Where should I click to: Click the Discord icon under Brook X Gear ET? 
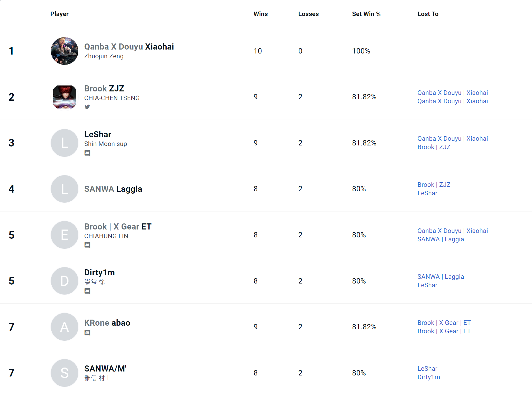(x=87, y=245)
